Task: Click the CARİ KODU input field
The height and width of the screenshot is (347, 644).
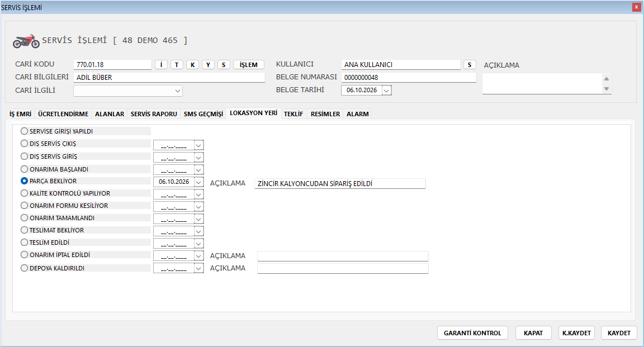Action: [112, 64]
